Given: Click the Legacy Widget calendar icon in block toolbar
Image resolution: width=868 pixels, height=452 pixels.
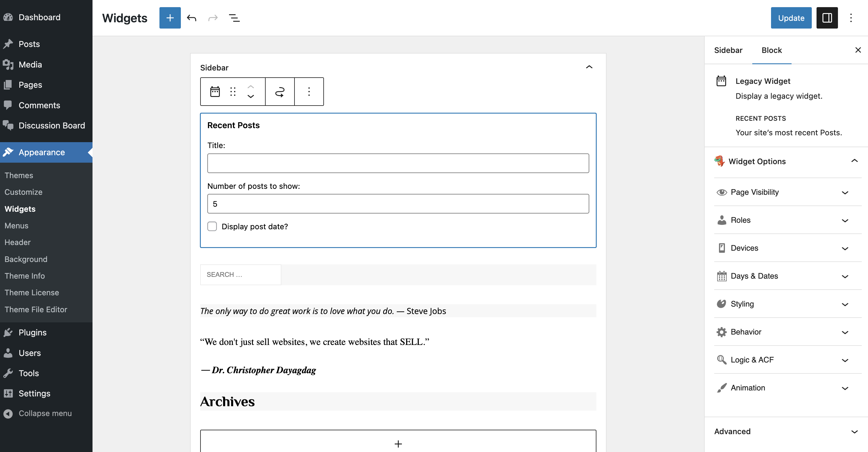Looking at the screenshot, I should point(215,91).
